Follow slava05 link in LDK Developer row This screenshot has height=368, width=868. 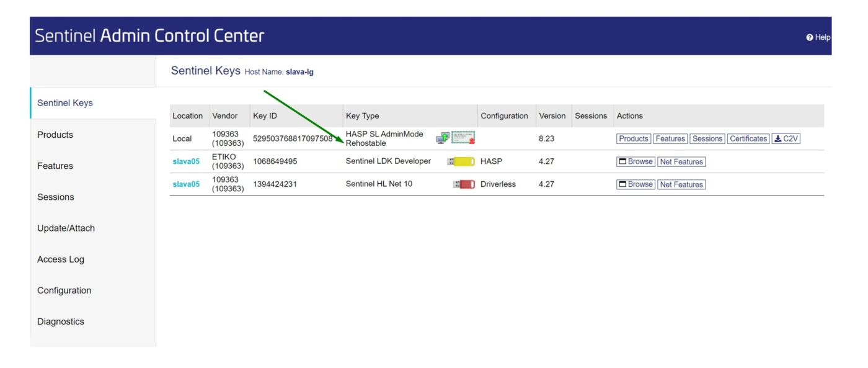186,161
